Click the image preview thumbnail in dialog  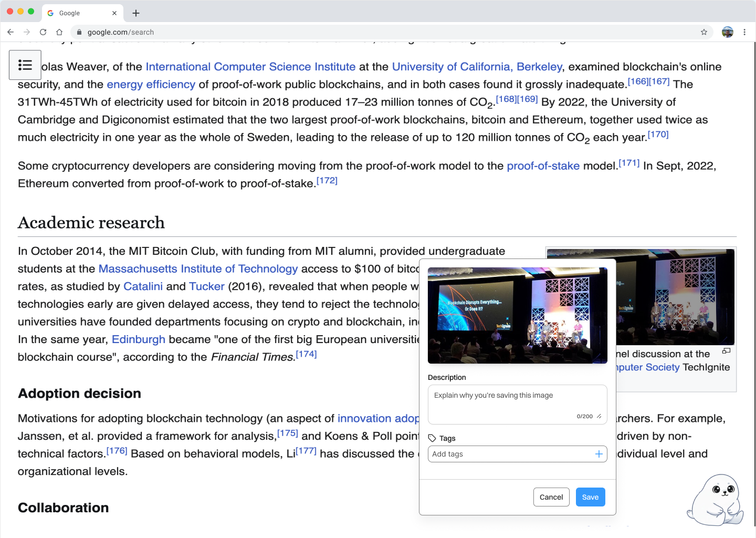(518, 315)
